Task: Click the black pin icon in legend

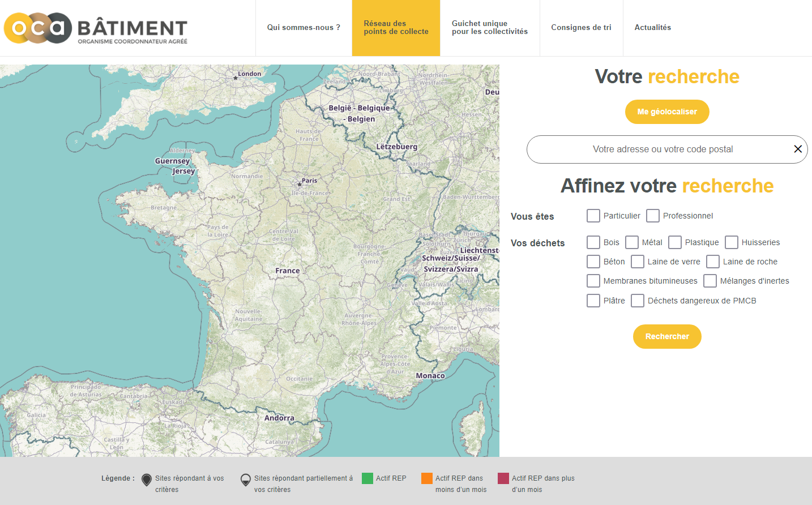Action: [x=147, y=480]
